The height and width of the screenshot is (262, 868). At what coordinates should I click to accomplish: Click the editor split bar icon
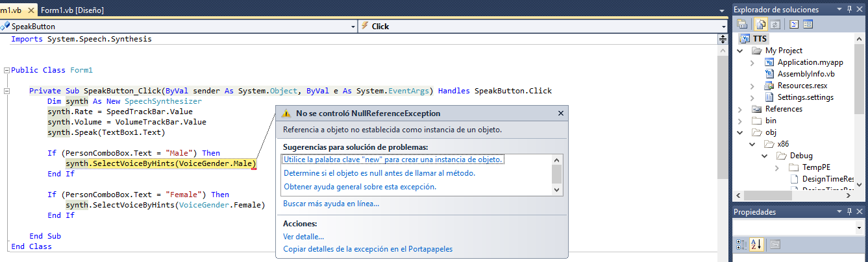pos(723,40)
